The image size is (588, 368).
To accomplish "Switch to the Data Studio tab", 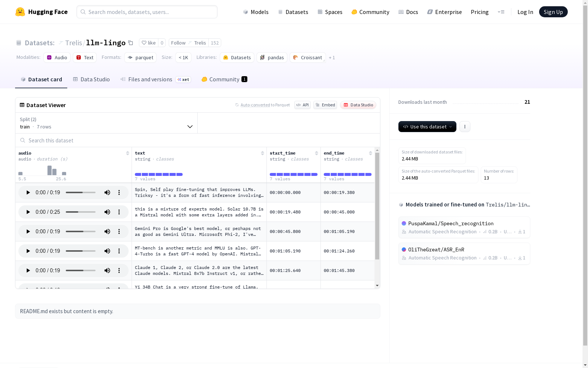I will click(x=92, y=79).
